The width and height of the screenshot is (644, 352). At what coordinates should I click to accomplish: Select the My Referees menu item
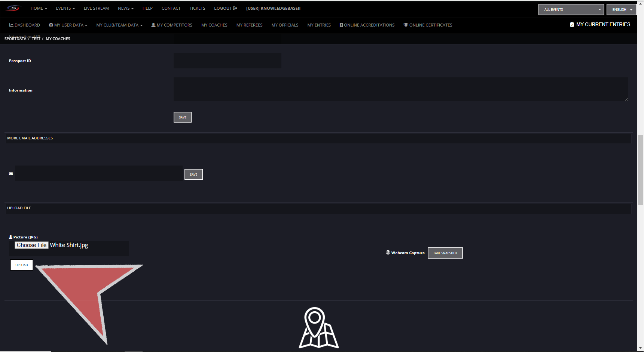pyautogui.click(x=249, y=25)
